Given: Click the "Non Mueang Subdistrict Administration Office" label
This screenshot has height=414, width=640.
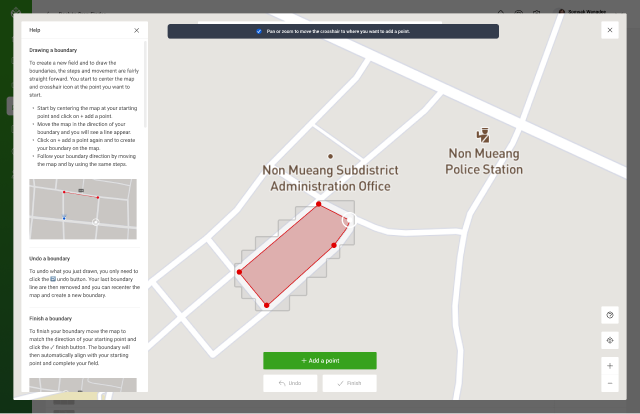Looking at the screenshot, I should [x=330, y=178].
